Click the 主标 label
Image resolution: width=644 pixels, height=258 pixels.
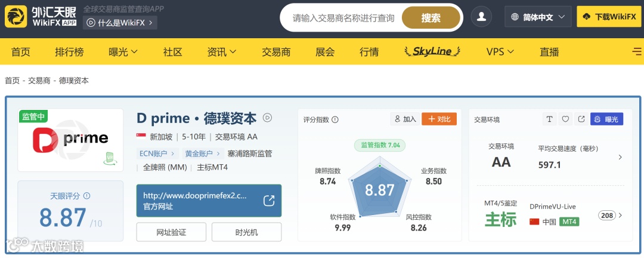(x=501, y=219)
